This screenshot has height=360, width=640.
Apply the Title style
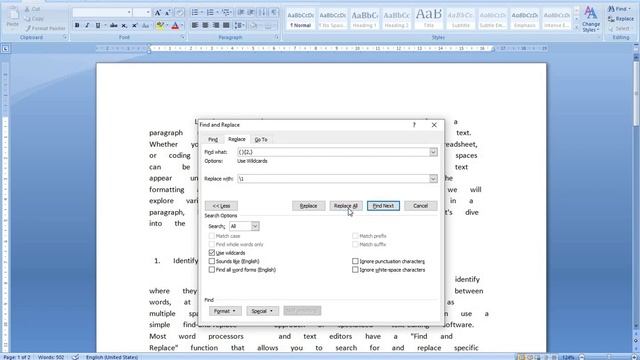point(429,19)
